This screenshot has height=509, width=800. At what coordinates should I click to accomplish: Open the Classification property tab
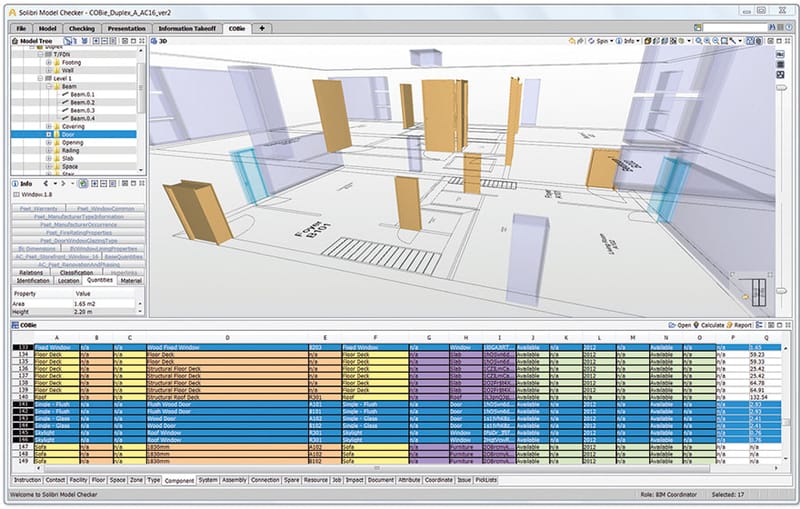76,272
